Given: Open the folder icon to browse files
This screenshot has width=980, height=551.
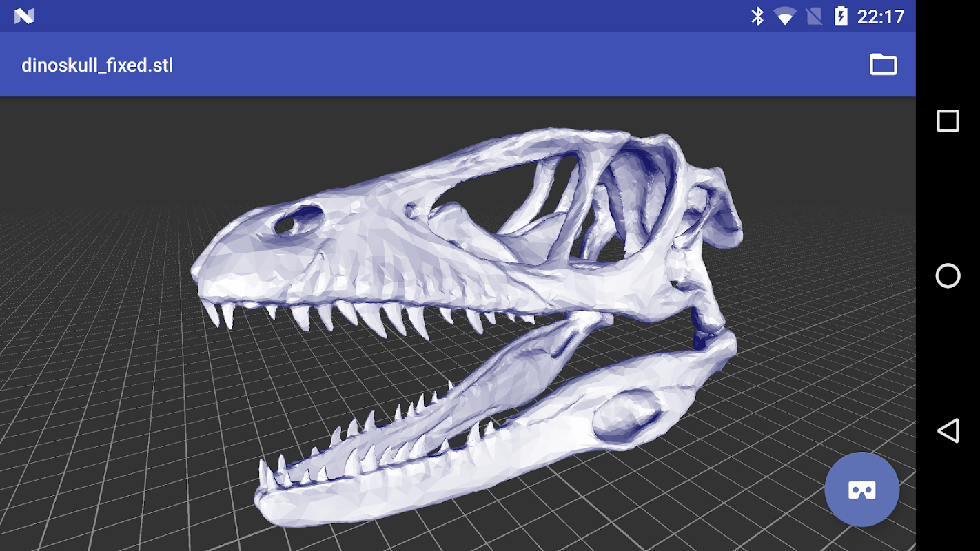Looking at the screenshot, I should point(883,65).
